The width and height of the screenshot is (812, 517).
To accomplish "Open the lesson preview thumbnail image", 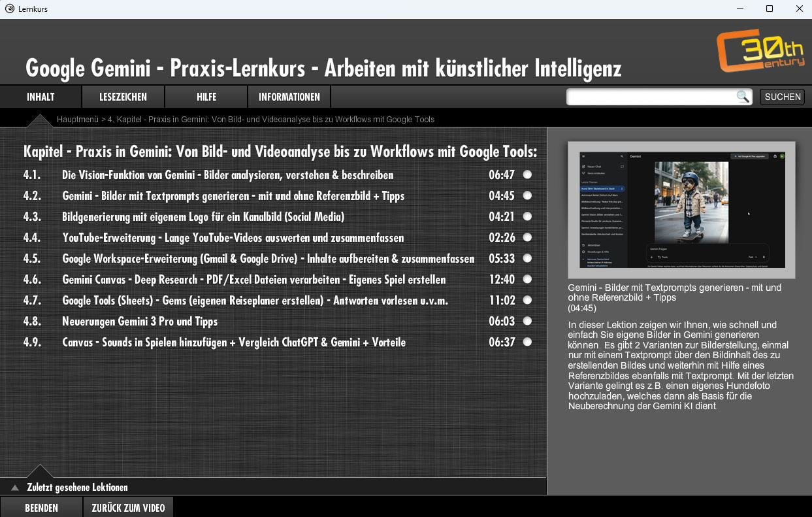I will pos(681,210).
